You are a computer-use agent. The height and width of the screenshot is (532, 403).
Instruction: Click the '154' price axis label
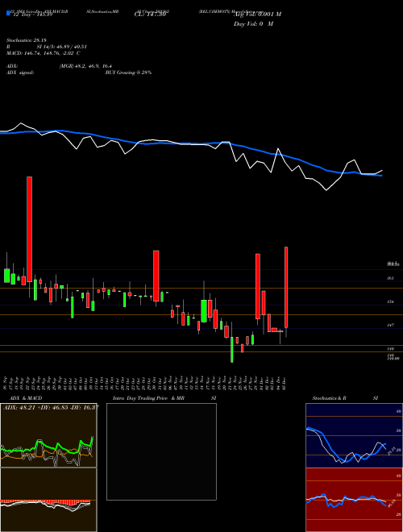click(x=390, y=302)
